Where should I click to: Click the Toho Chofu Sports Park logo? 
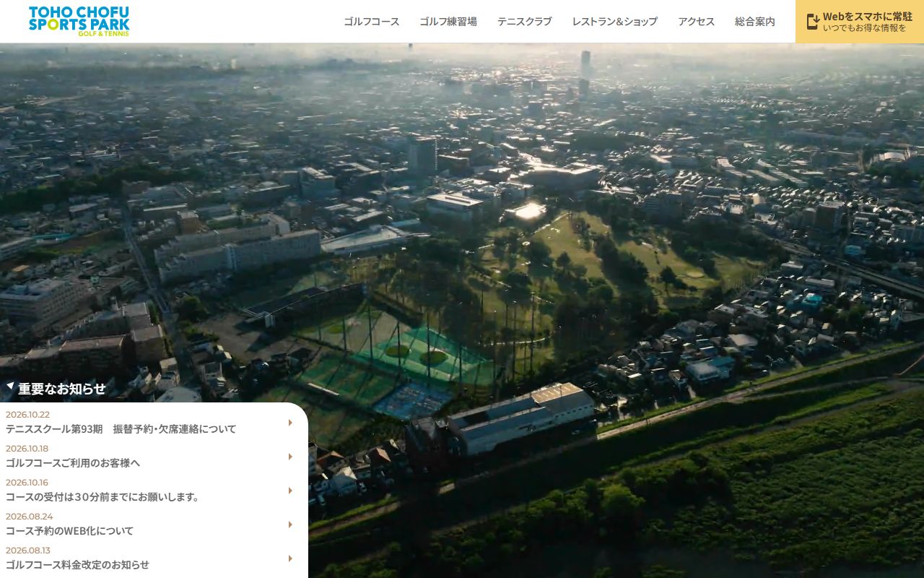pyautogui.click(x=79, y=21)
